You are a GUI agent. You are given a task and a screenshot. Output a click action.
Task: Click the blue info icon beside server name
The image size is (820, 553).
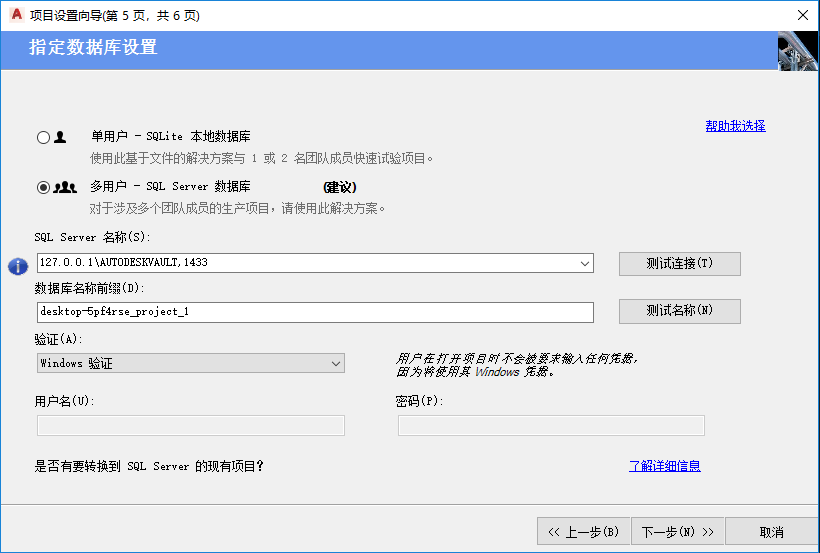tap(18, 266)
